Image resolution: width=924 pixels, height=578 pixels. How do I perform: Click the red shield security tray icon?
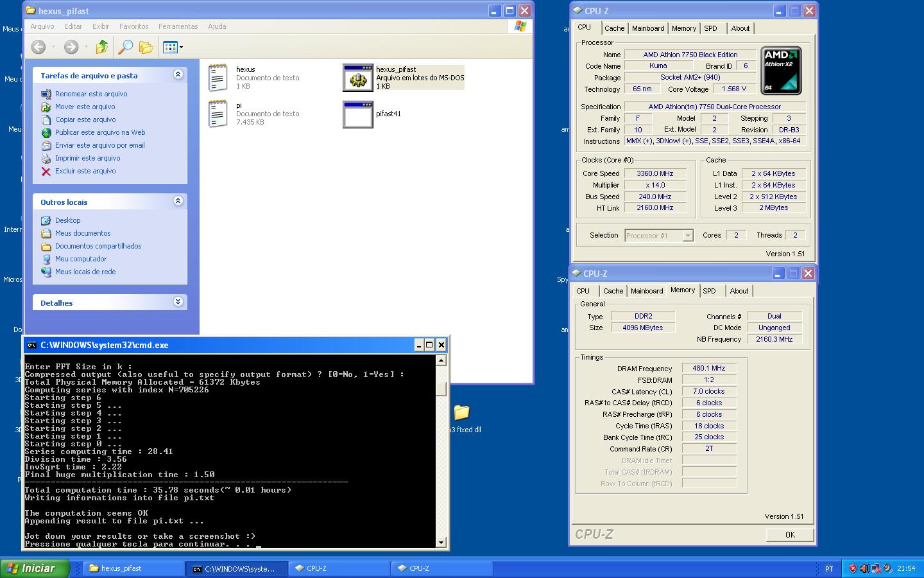pyautogui.click(x=853, y=568)
